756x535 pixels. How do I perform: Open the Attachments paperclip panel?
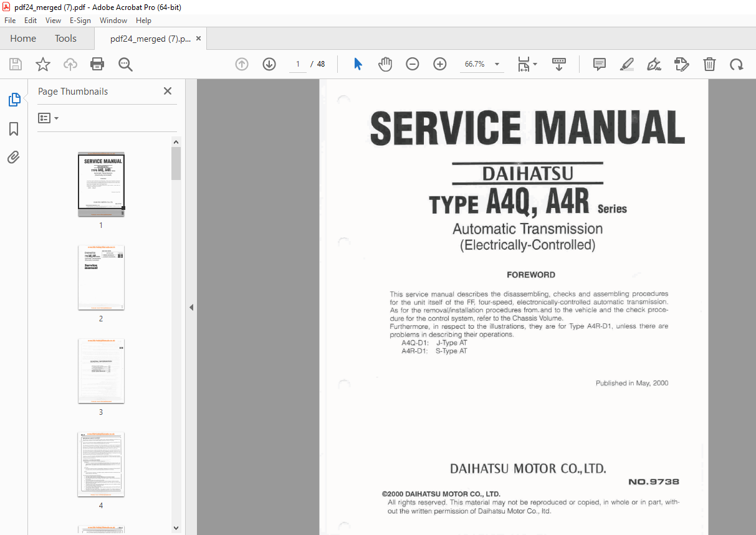[14, 158]
